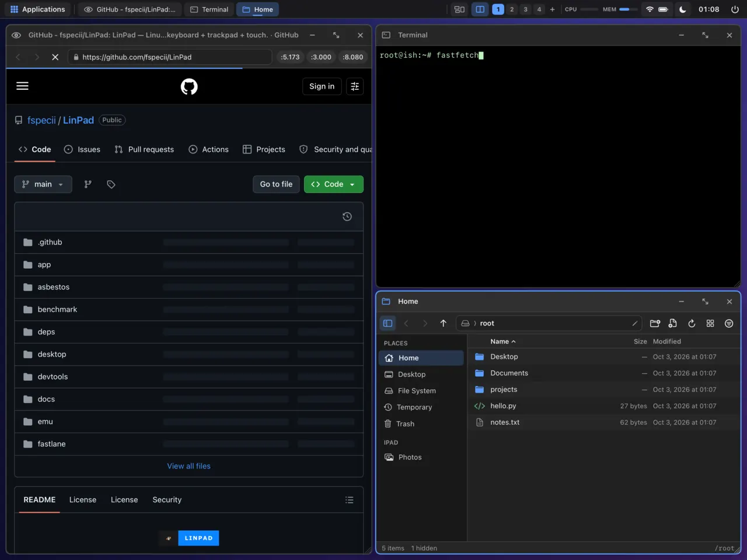Focus the browser URL address field

[170, 57]
